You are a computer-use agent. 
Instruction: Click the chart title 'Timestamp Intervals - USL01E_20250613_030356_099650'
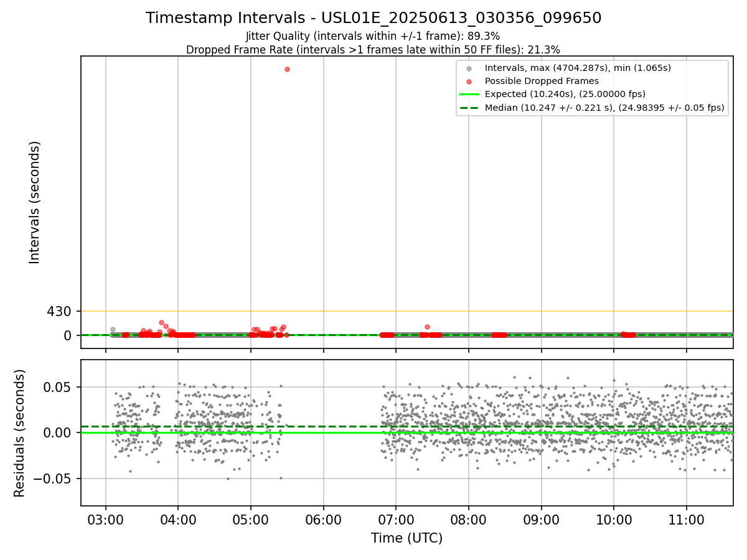tap(374, 18)
